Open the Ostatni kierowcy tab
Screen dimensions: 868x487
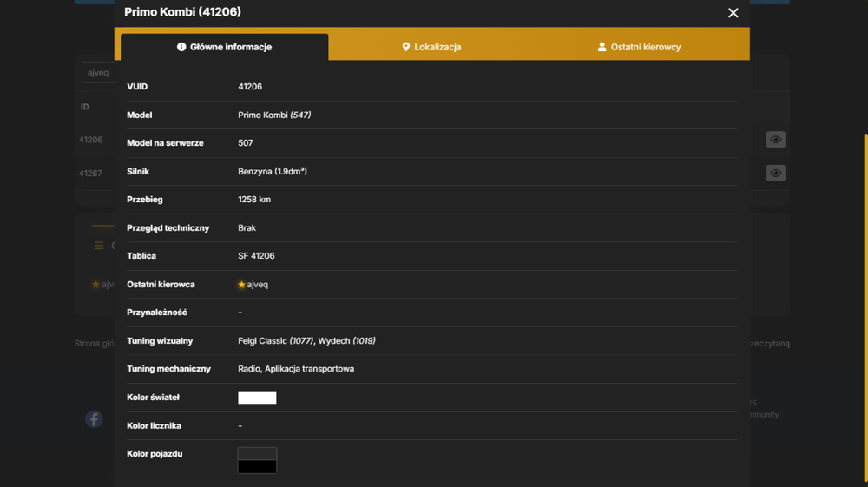pos(640,47)
